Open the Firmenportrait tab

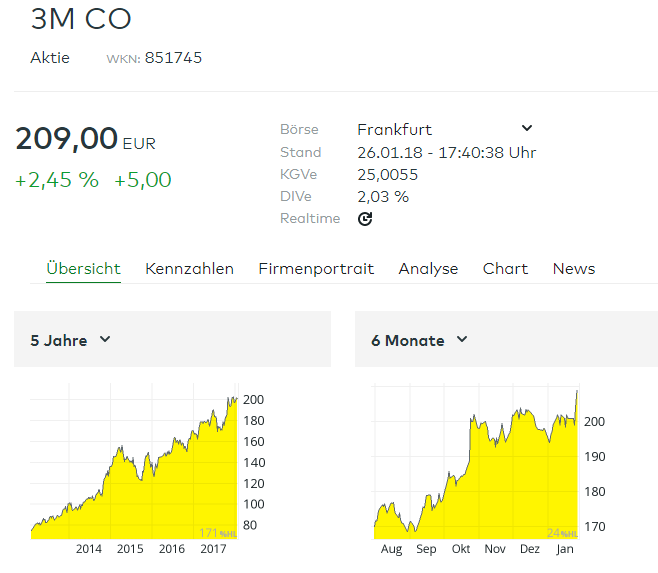(316, 269)
